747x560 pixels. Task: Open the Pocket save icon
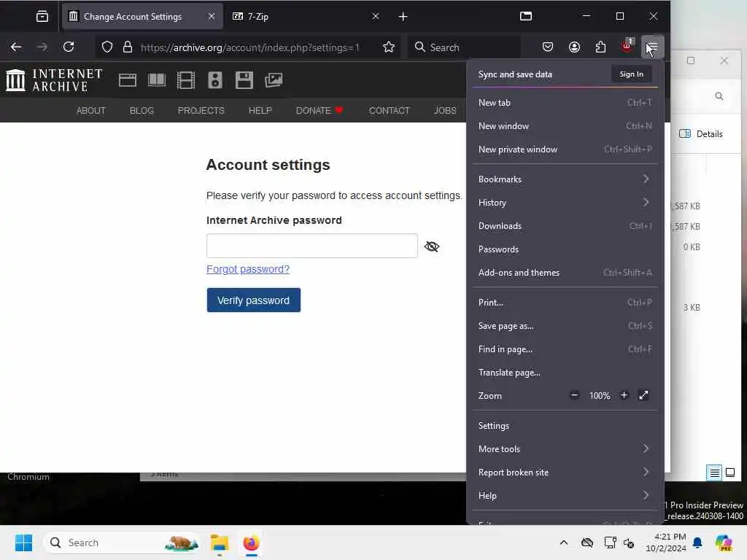tap(548, 47)
